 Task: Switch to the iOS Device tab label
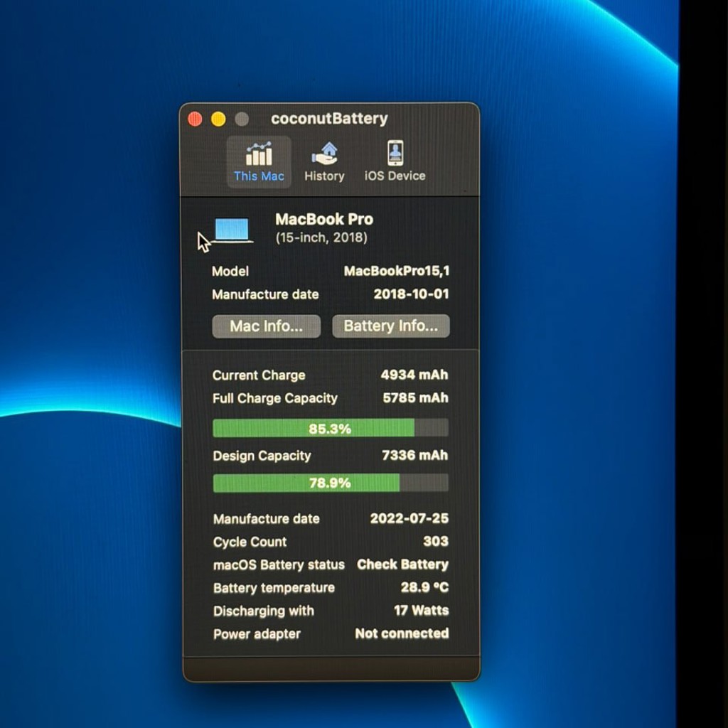[395, 176]
